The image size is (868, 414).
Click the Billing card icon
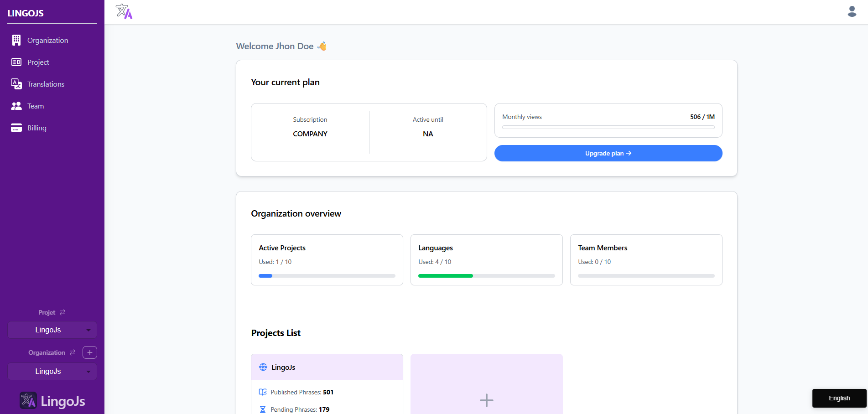[16, 128]
